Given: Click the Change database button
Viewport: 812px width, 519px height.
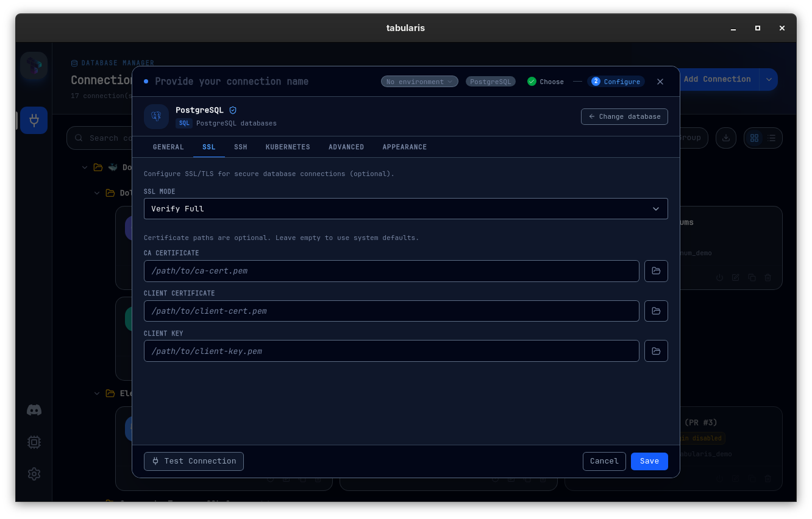Looking at the screenshot, I should pyautogui.click(x=624, y=116).
